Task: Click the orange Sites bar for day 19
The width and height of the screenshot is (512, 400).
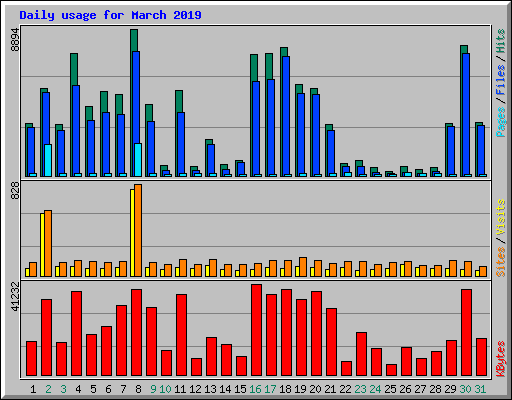Action: pyautogui.click(x=303, y=267)
